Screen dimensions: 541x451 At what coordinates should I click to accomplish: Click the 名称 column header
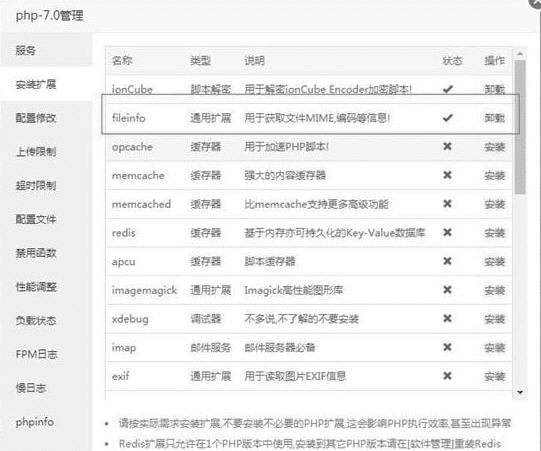click(122, 61)
